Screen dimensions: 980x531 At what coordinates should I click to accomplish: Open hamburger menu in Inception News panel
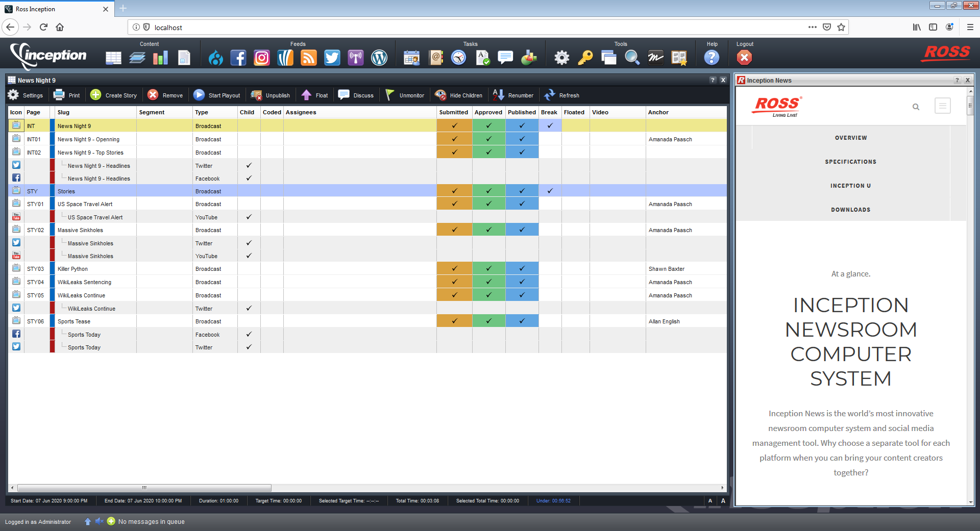click(x=942, y=106)
